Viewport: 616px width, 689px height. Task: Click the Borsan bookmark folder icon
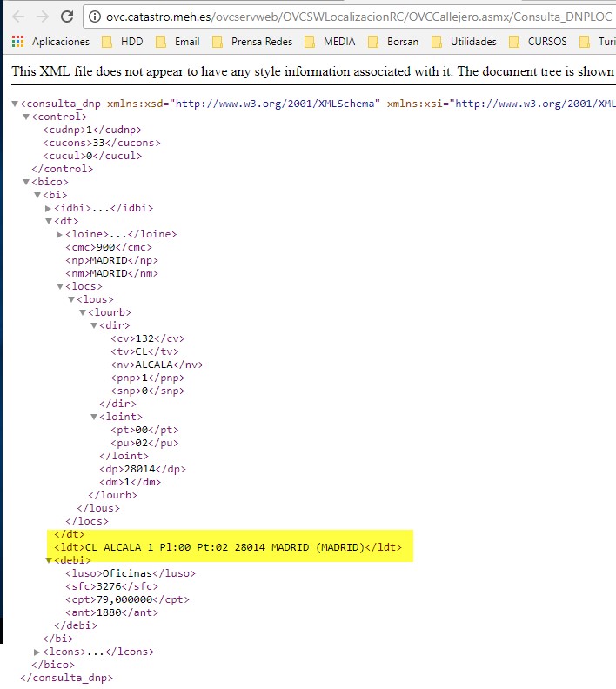pyautogui.click(x=373, y=41)
